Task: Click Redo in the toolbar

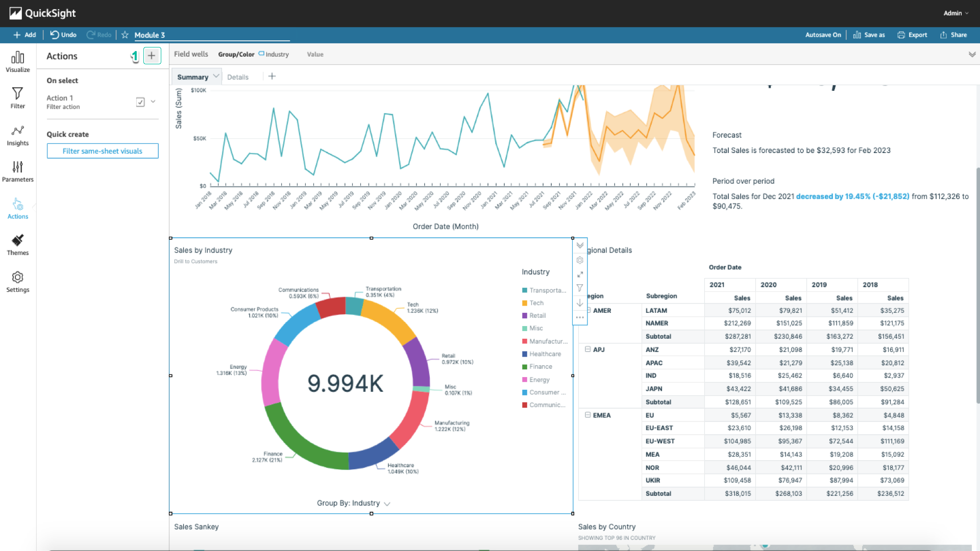Action: point(99,35)
